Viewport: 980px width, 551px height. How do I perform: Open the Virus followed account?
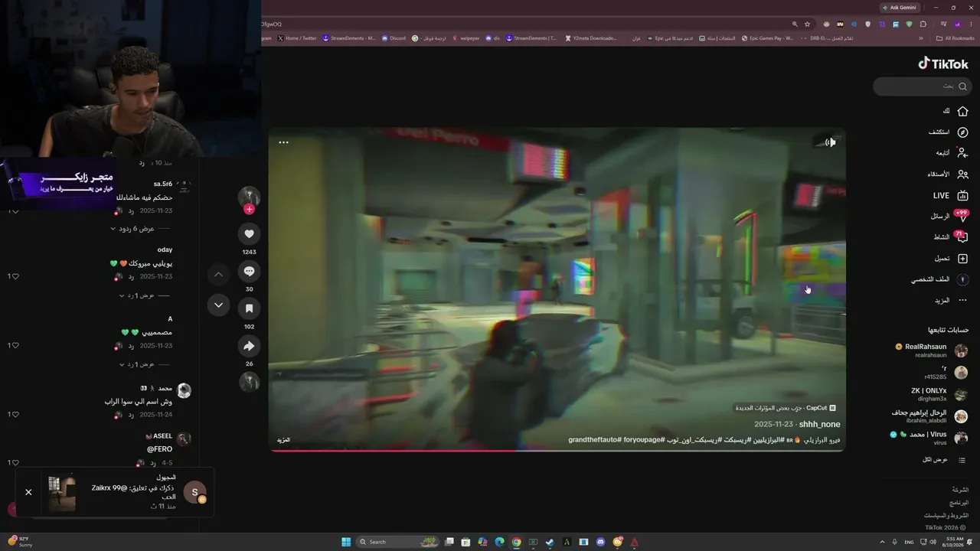[929, 438]
